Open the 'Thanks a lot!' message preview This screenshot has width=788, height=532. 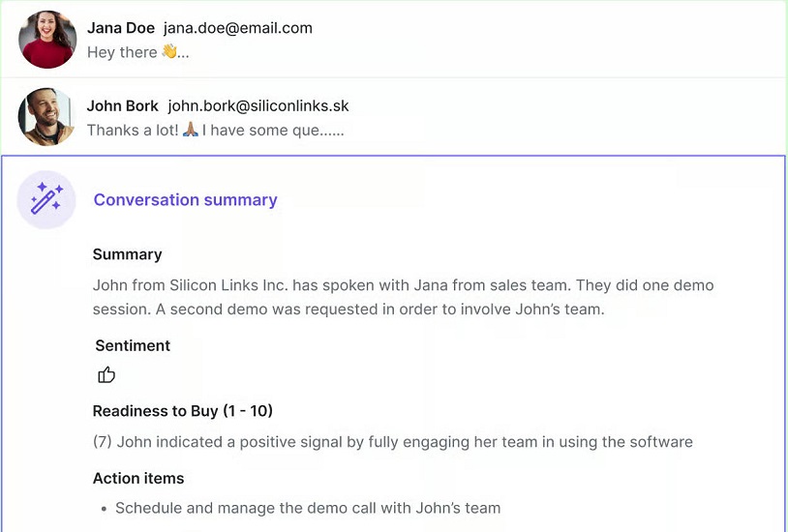(x=216, y=131)
